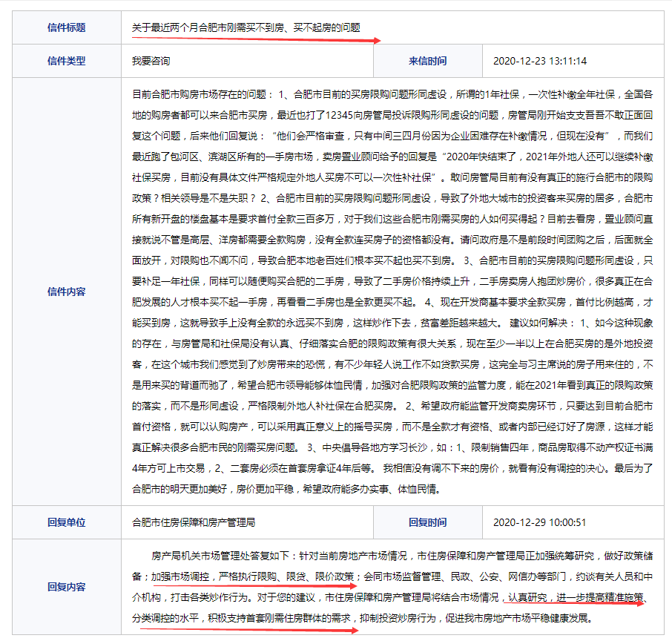Select the reply timestamp 2020-12-29 10:00:51

[x=539, y=522]
